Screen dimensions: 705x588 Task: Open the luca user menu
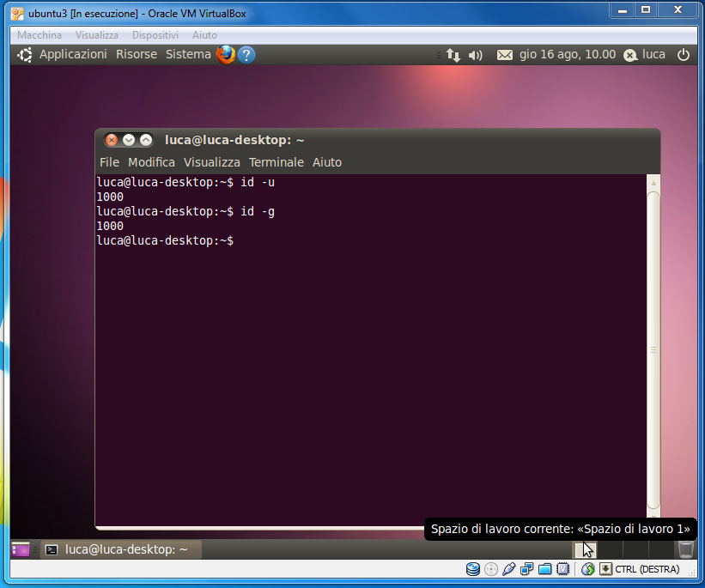click(x=653, y=54)
